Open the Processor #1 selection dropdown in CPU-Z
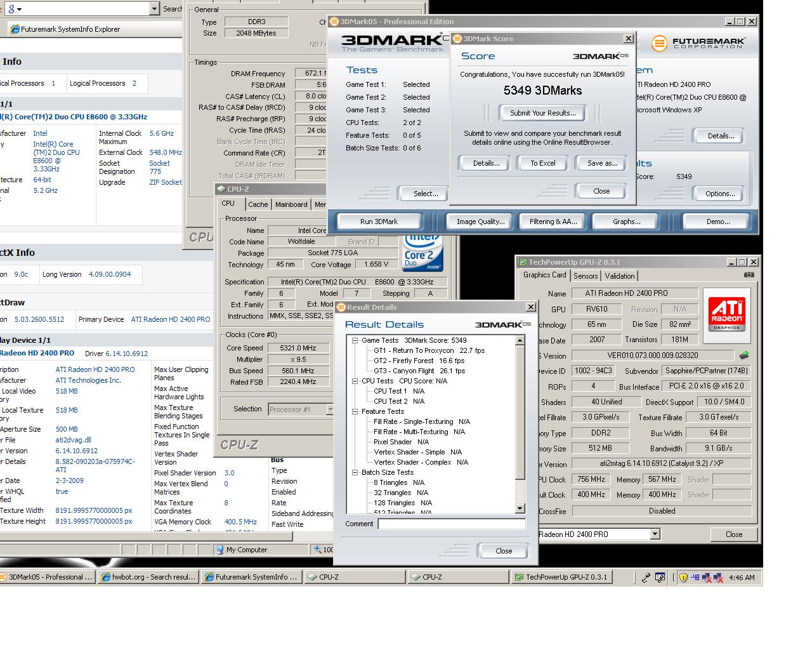The height and width of the screenshot is (650, 812). (x=330, y=409)
